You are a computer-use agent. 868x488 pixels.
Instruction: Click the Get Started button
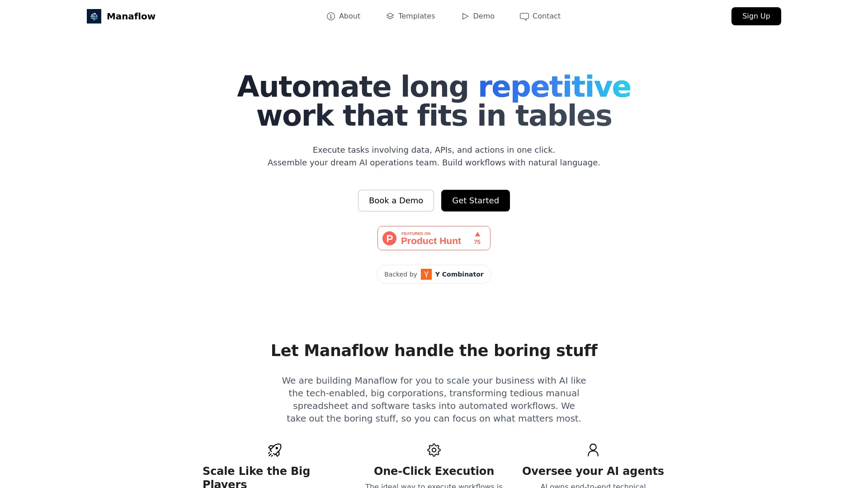click(475, 200)
